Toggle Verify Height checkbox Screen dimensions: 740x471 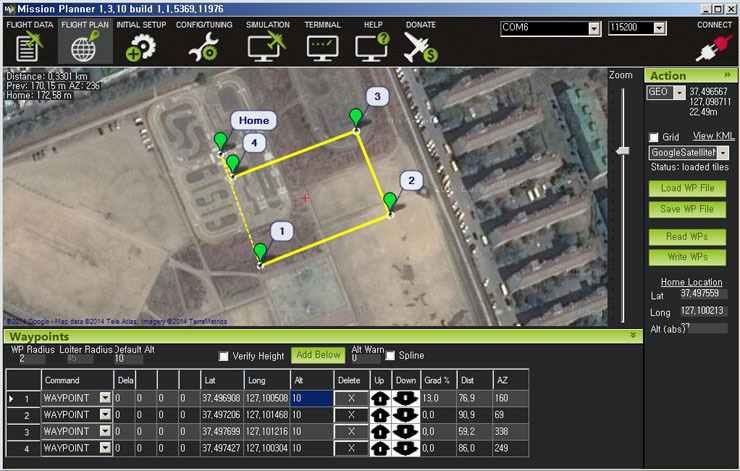point(224,356)
